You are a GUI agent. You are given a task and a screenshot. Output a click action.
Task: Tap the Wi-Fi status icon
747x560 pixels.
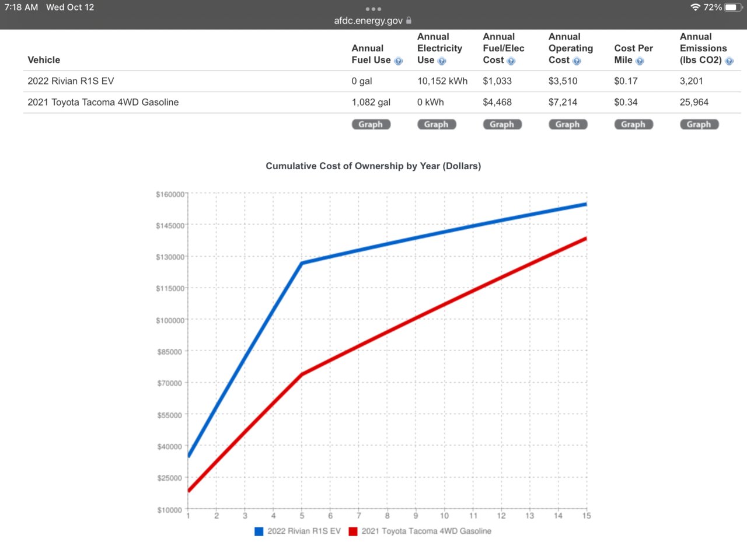pyautogui.click(x=695, y=8)
